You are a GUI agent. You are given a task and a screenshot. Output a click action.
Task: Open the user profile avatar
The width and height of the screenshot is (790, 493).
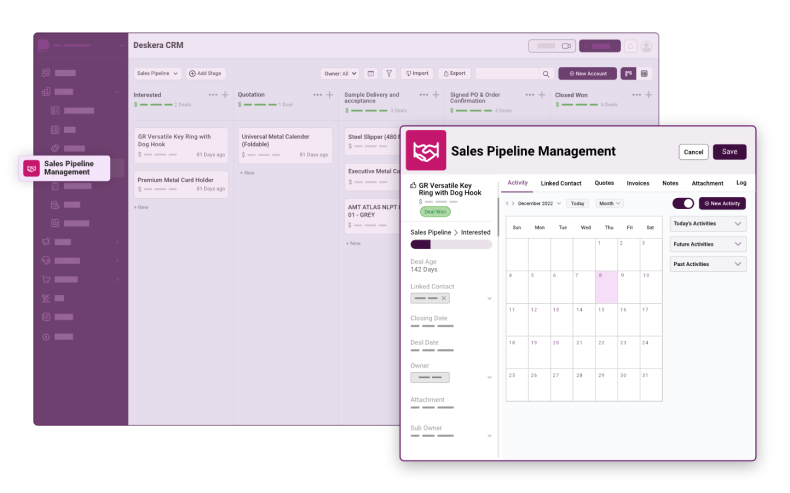point(646,46)
